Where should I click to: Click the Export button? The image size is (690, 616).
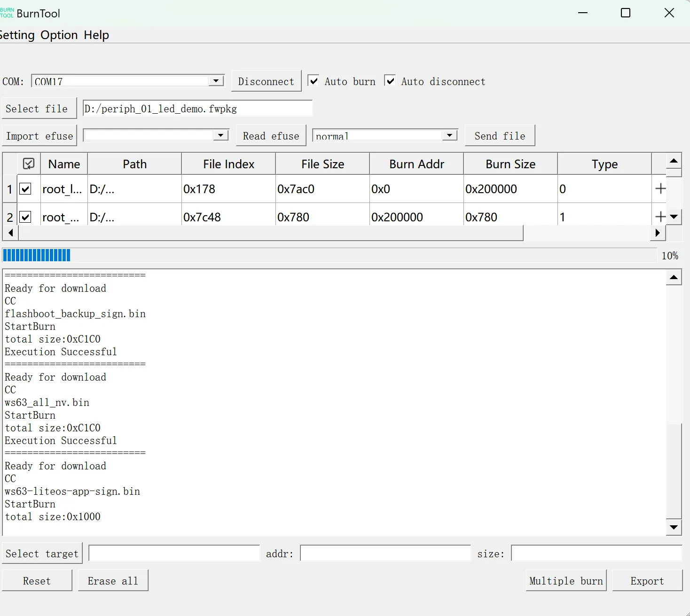[647, 581]
